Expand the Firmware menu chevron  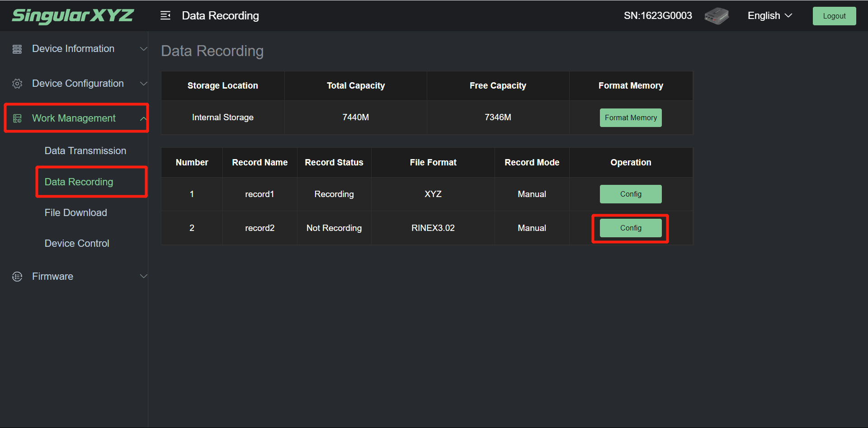(143, 276)
